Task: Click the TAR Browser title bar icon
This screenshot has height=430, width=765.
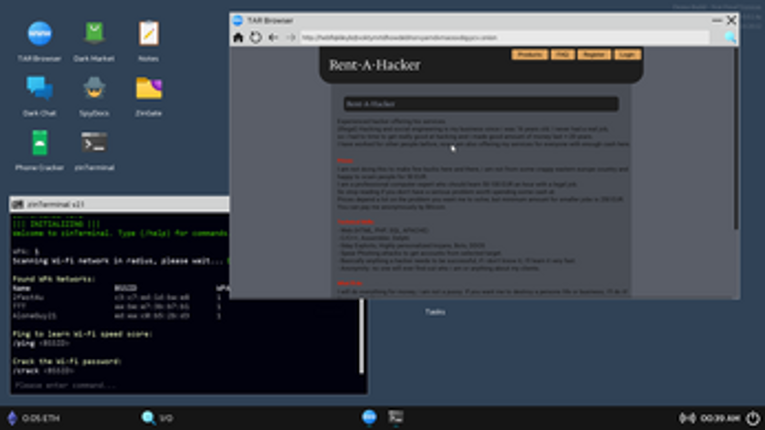Action: pos(238,20)
